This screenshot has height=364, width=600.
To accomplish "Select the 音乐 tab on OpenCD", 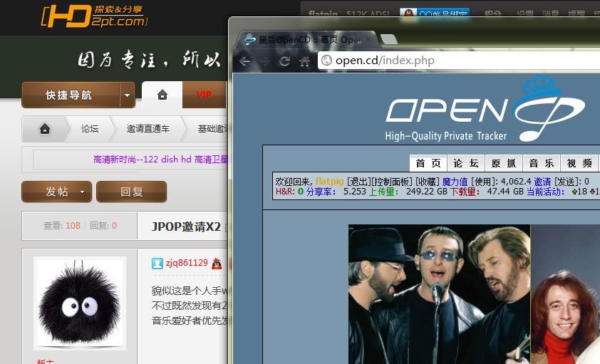I will point(542,163).
